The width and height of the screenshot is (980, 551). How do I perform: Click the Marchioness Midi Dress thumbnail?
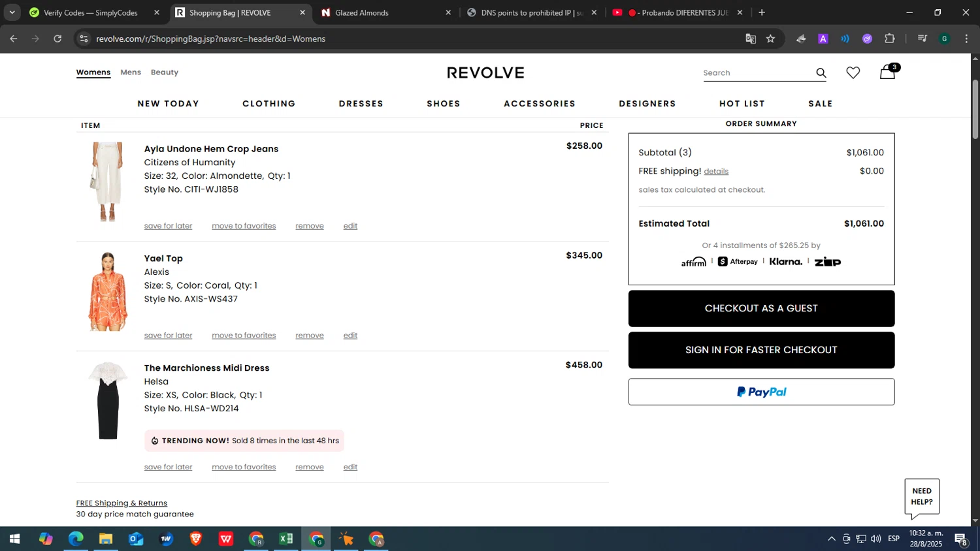click(x=108, y=401)
